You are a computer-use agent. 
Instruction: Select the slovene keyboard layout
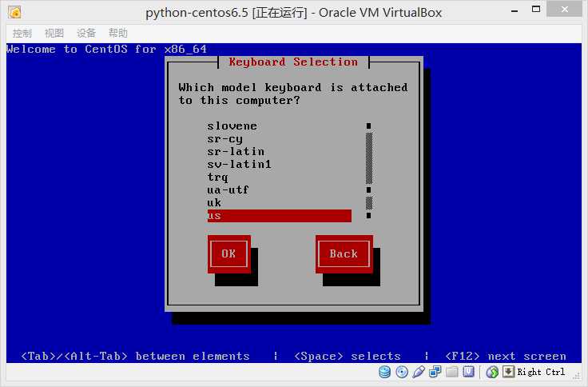pos(280,126)
